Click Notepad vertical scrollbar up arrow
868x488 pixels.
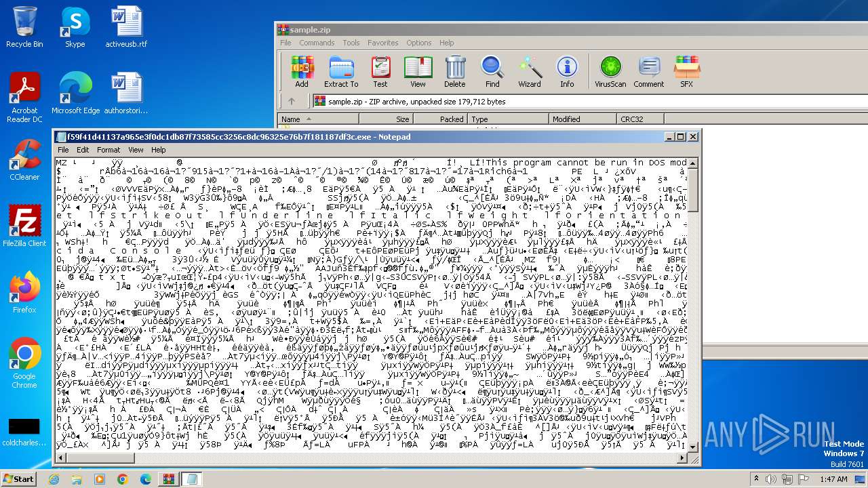(693, 163)
